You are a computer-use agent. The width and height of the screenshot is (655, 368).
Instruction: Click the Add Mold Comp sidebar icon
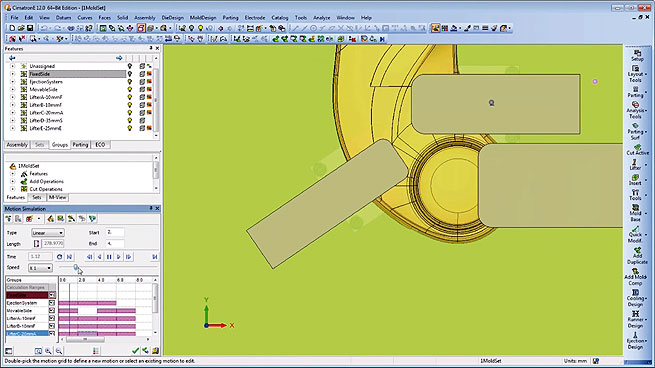tap(635, 277)
